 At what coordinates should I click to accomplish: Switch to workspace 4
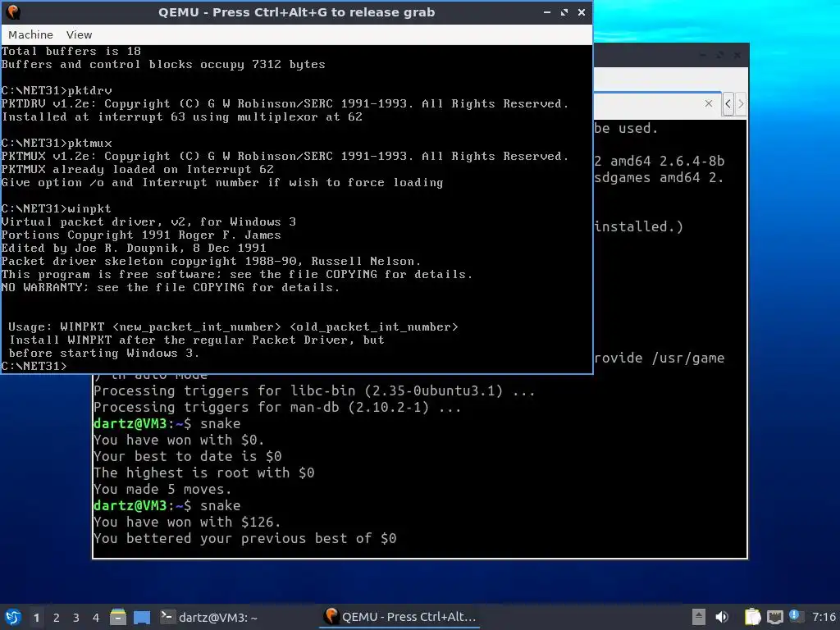click(x=96, y=618)
